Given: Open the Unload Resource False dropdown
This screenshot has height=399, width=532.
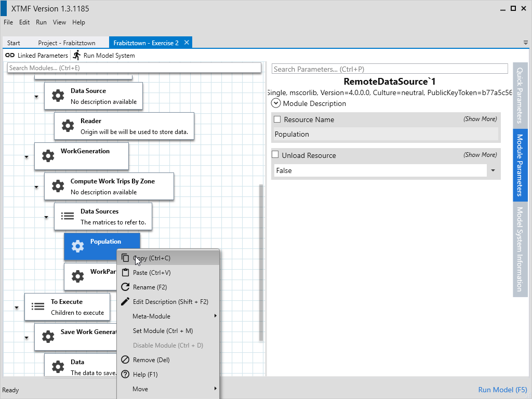Looking at the screenshot, I should click(x=493, y=170).
